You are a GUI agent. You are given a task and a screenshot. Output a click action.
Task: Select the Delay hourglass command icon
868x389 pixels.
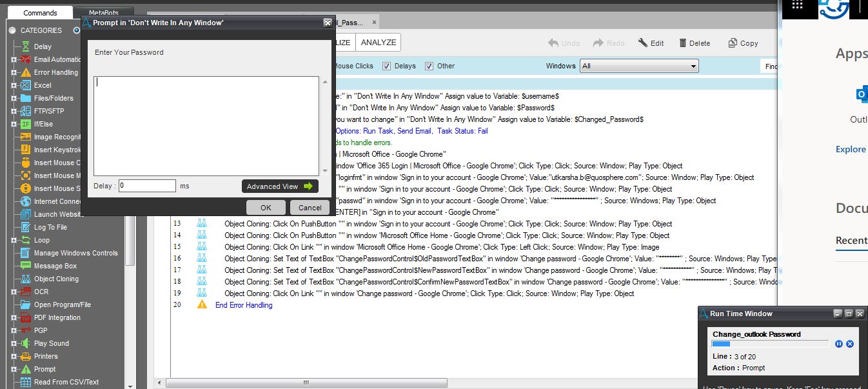point(26,46)
